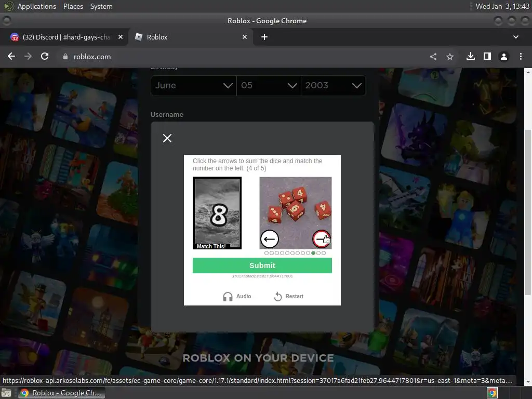532x399 pixels.
Task: Click Chrome icon in bottom-right tray
Action: [493, 393]
